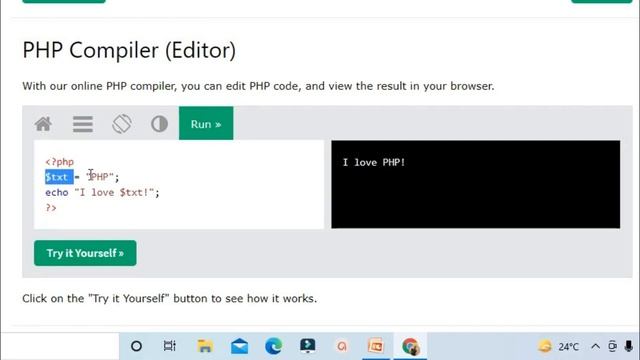Click the highlighted $txt variable in code
Image resolution: width=640 pixels, height=360 pixels.
click(x=59, y=177)
